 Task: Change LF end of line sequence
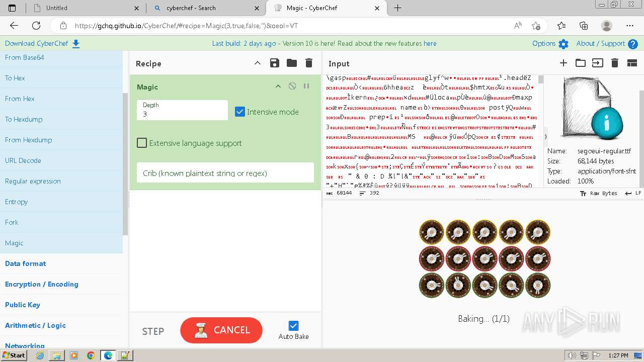[633, 194]
